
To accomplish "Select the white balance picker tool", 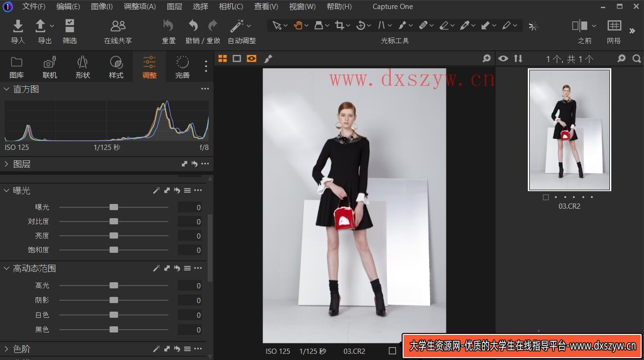I will 465,26.
